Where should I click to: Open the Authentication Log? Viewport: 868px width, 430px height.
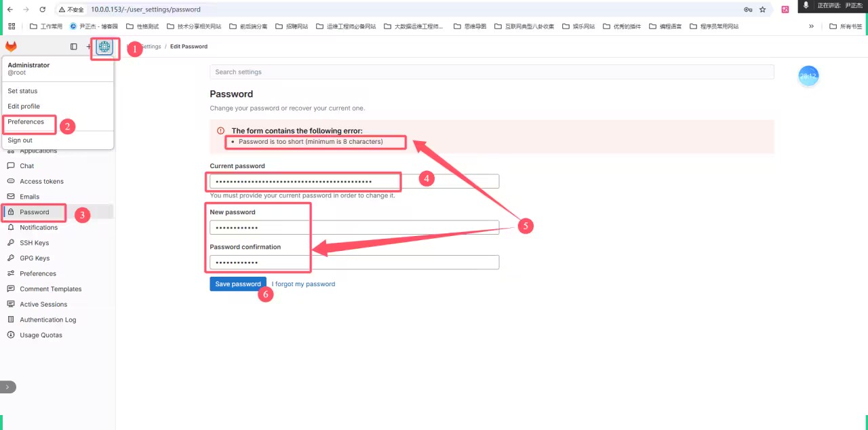pyautogui.click(x=47, y=320)
